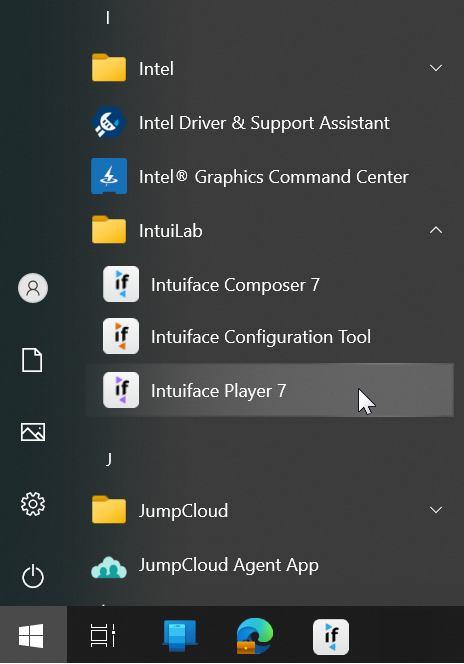Screen dimensions: 464x664
Task: Launch Intuiface Player 7 by its name
Action: click(218, 391)
